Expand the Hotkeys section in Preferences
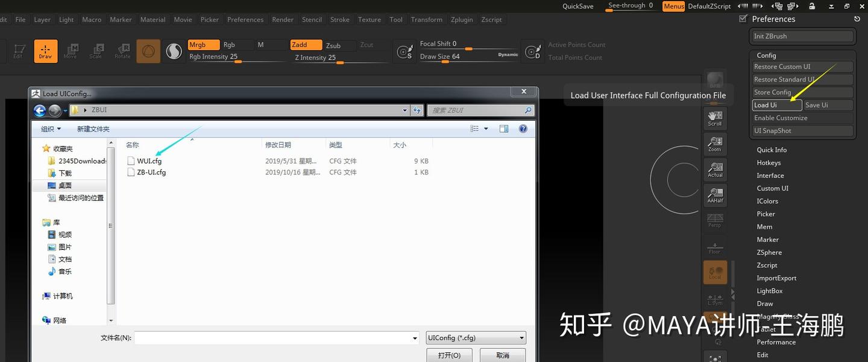868x362 pixels. tap(769, 162)
